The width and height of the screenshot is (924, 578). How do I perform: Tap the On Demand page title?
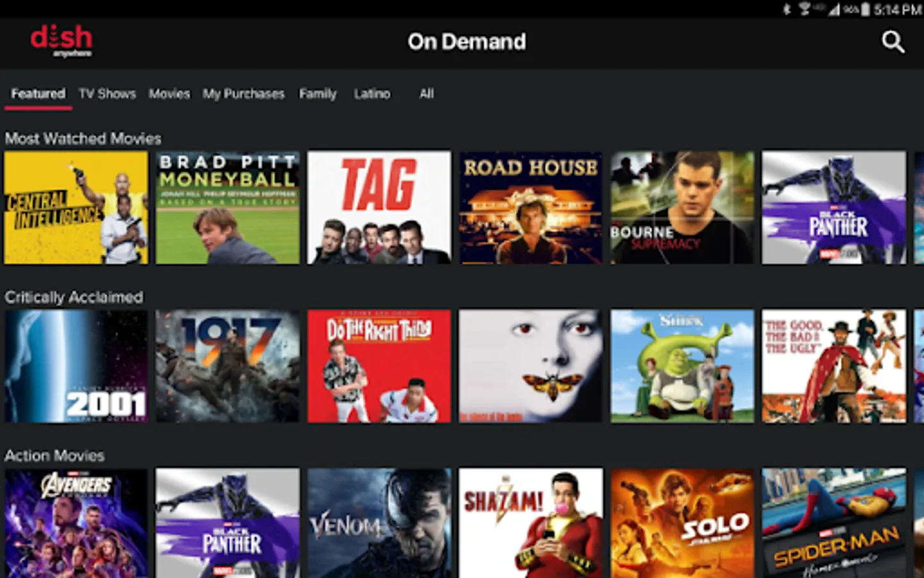point(466,42)
